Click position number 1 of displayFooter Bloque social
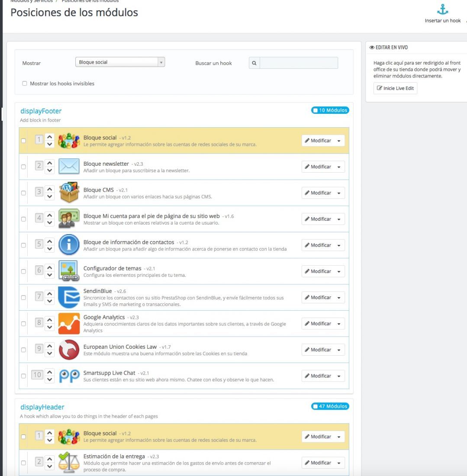Image resolution: width=467 pixels, height=476 pixels. (39, 140)
